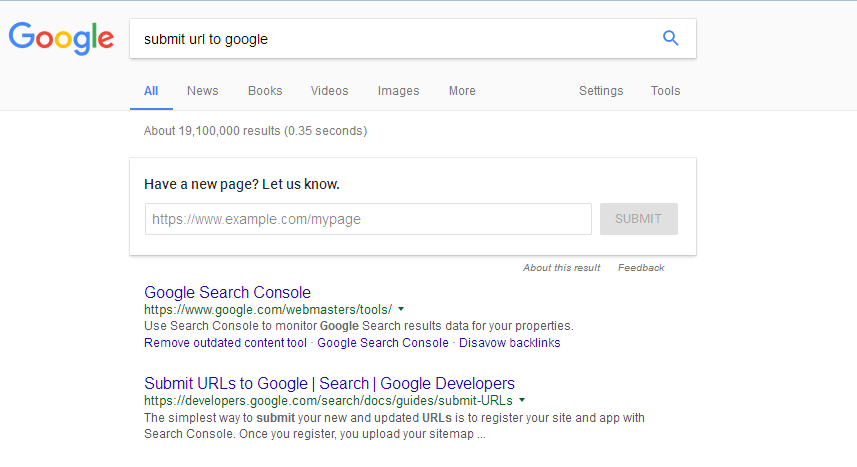Click the https://www.google.com/webmasters/tools/ URL text
The width and height of the screenshot is (857, 467).
point(268,310)
